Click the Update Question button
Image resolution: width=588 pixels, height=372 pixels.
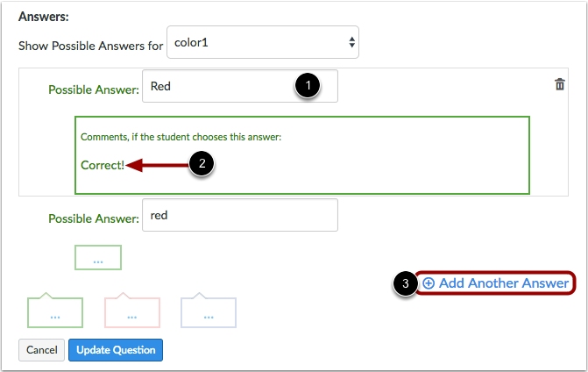[116, 350]
